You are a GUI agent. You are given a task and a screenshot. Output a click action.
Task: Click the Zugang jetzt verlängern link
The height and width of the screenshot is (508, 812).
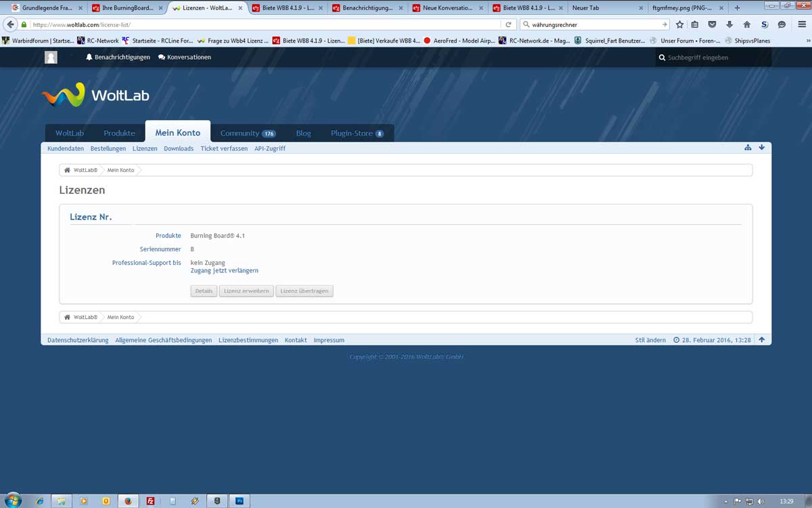click(224, 270)
